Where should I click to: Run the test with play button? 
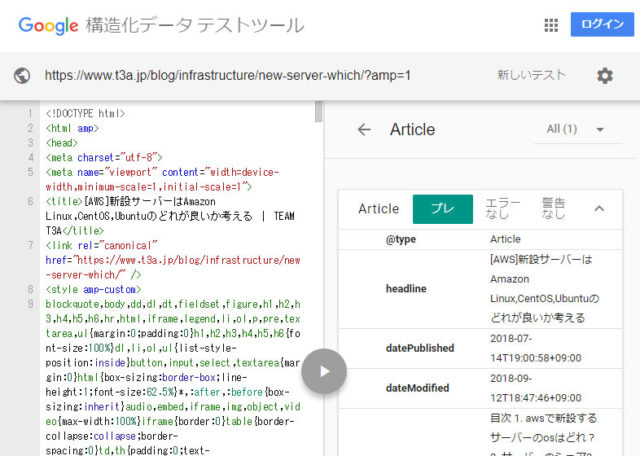(324, 371)
